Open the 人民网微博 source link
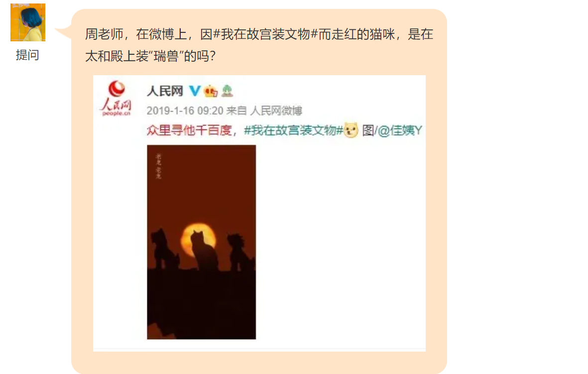Viewport: 588px width, 374px height. tap(276, 111)
